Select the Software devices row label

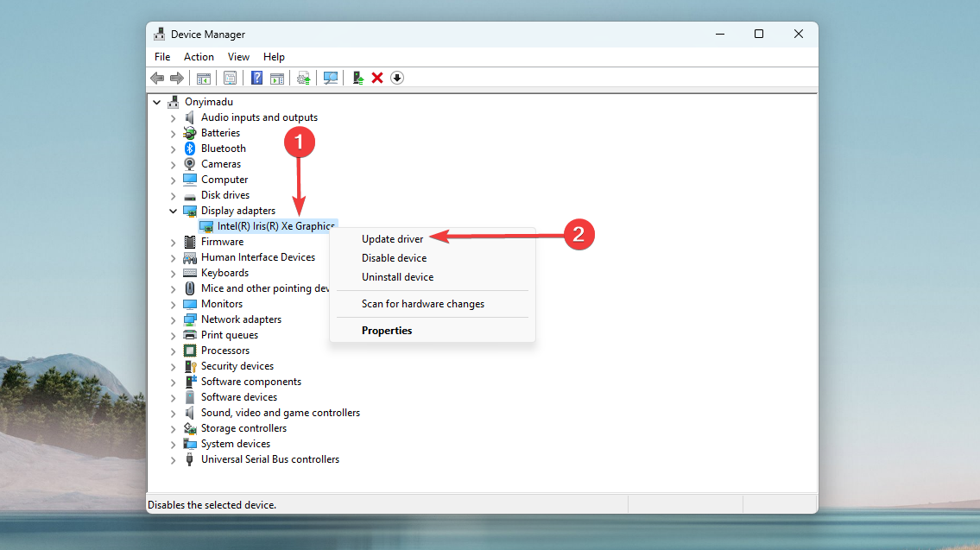pos(239,397)
